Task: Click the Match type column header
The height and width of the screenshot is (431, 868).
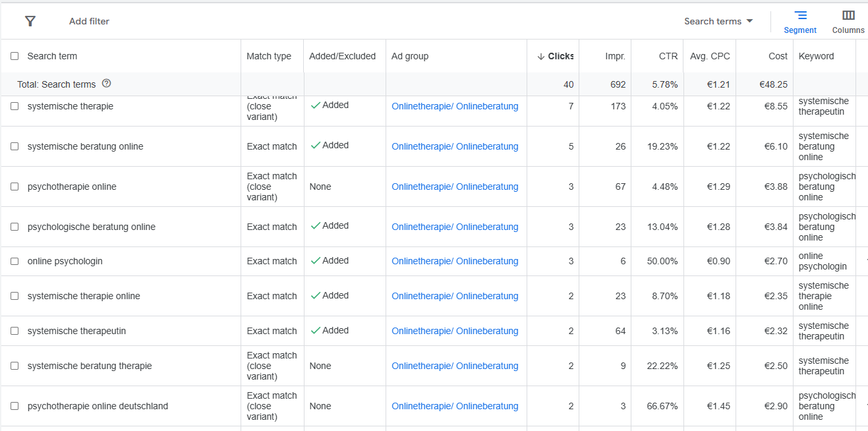Action: [269, 56]
